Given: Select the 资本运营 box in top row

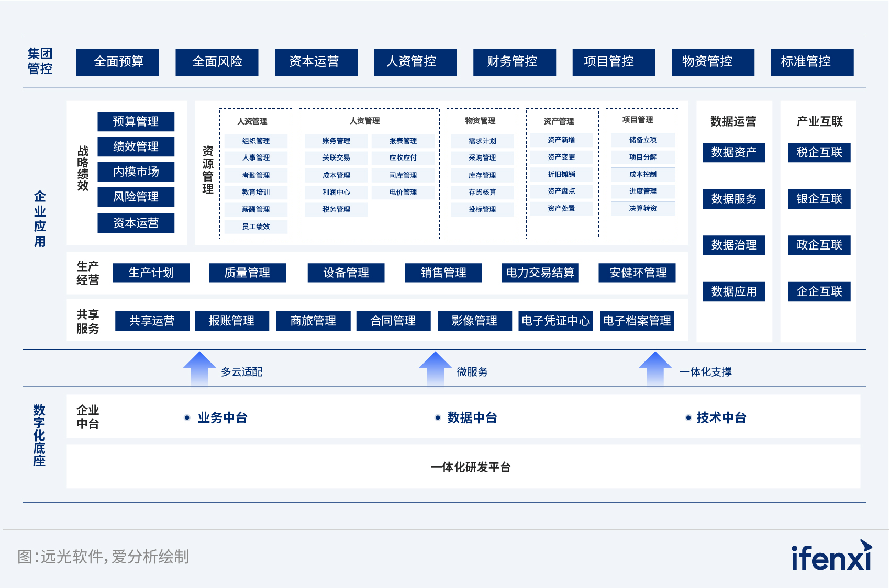Looking at the screenshot, I should point(316,62).
